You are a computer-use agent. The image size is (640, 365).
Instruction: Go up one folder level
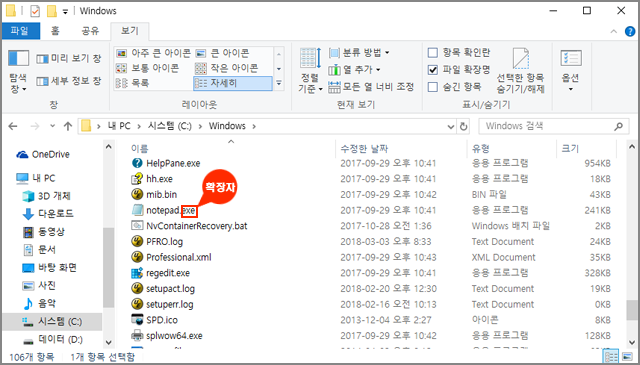tap(68, 126)
